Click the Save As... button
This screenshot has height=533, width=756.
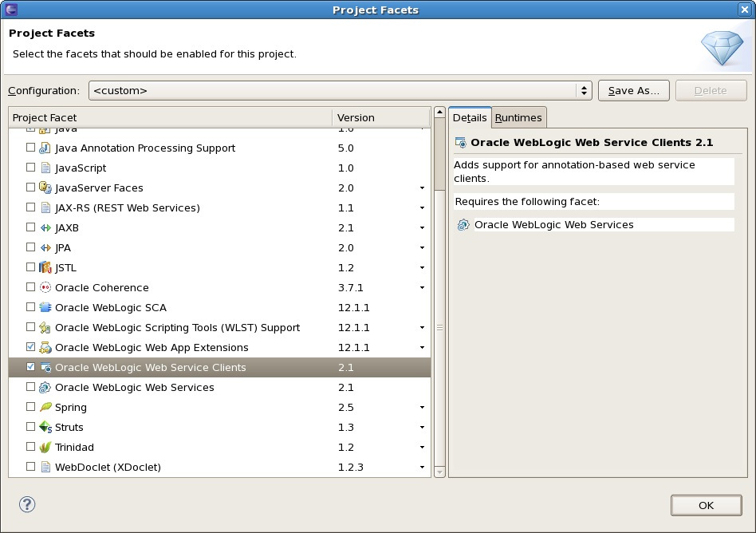[x=633, y=91]
